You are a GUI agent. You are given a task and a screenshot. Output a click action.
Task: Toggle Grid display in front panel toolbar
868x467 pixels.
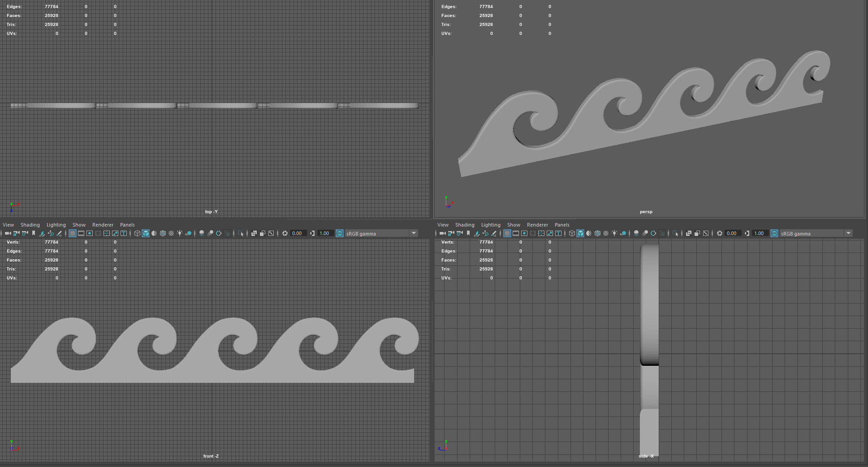(x=73, y=233)
